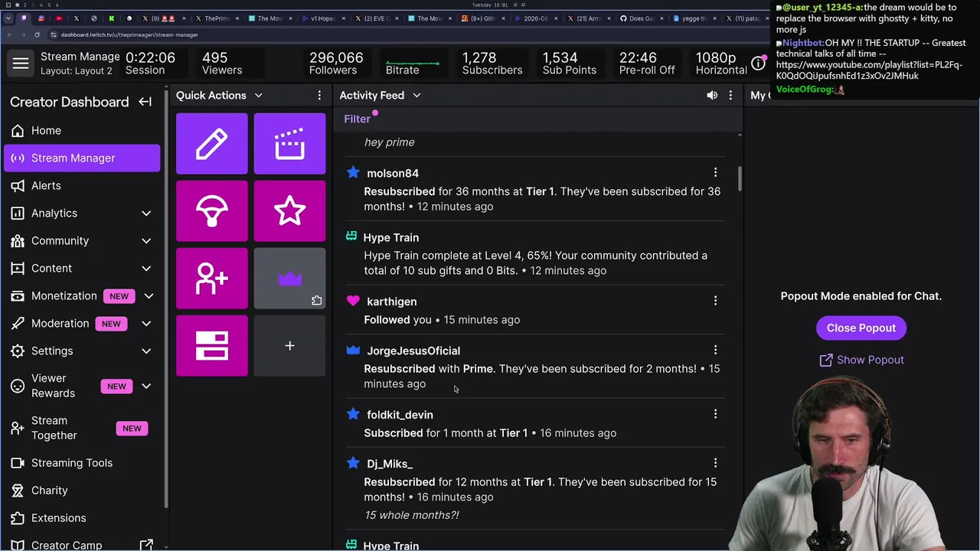Reload the page with browser refresh icon
Screen dimensions: 980x551
click(x=37, y=34)
